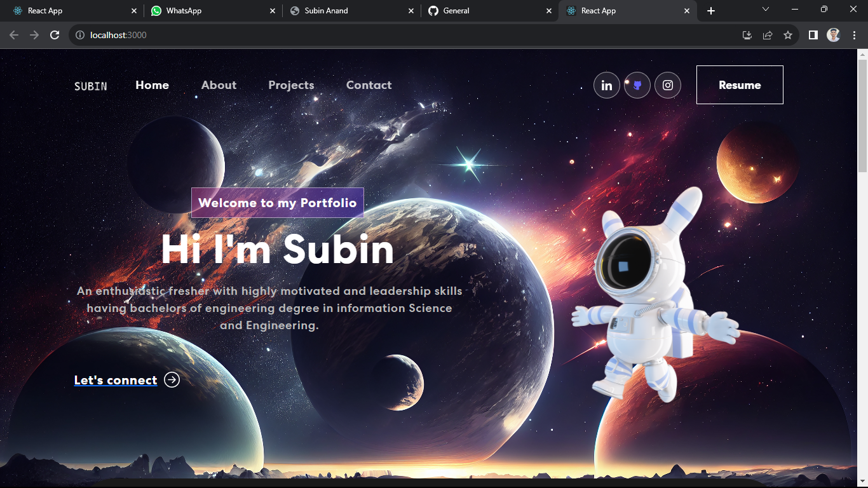Reload the page with the refresh icon
The height and width of the screenshot is (488, 868).
coord(55,35)
